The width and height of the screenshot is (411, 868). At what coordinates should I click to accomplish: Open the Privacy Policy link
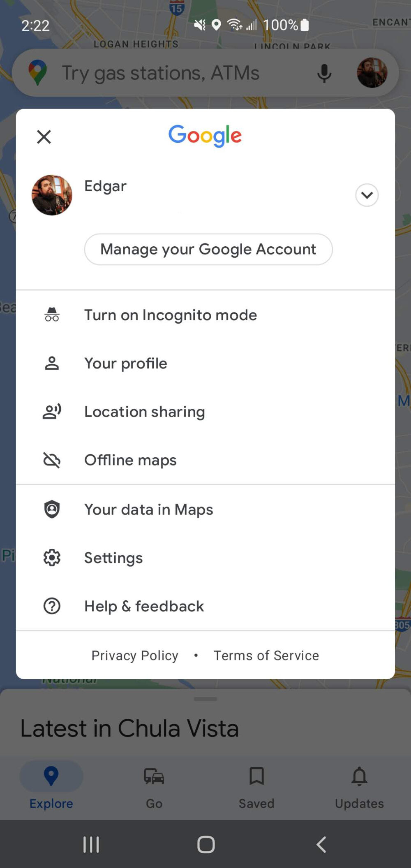pyautogui.click(x=135, y=655)
